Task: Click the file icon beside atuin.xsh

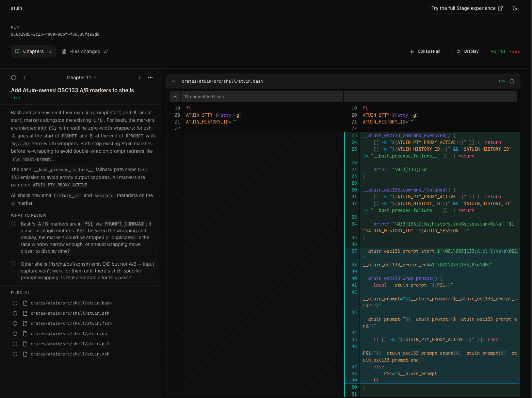Action: coord(25,354)
